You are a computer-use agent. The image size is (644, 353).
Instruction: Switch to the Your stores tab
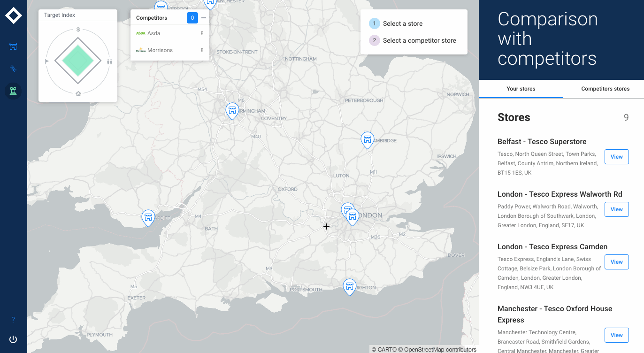pyautogui.click(x=521, y=89)
